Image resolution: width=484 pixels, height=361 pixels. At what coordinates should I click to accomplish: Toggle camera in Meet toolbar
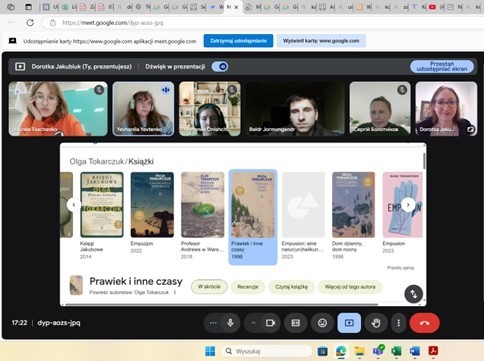pyautogui.click(x=270, y=323)
